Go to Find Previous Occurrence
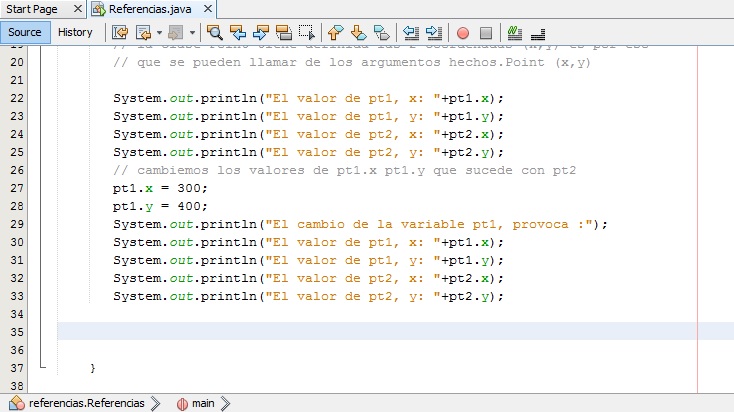Viewport: 734px width, 412px height. coord(237,32)
